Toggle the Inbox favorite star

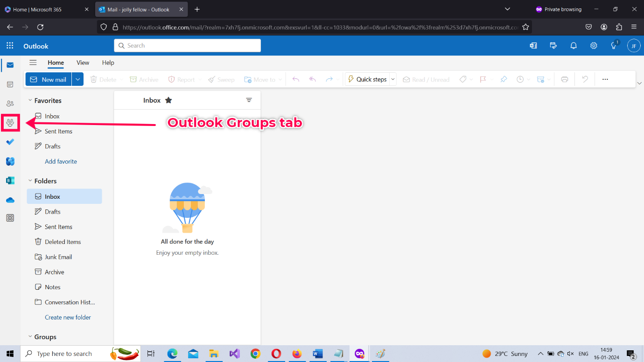(x=168, y=100)
